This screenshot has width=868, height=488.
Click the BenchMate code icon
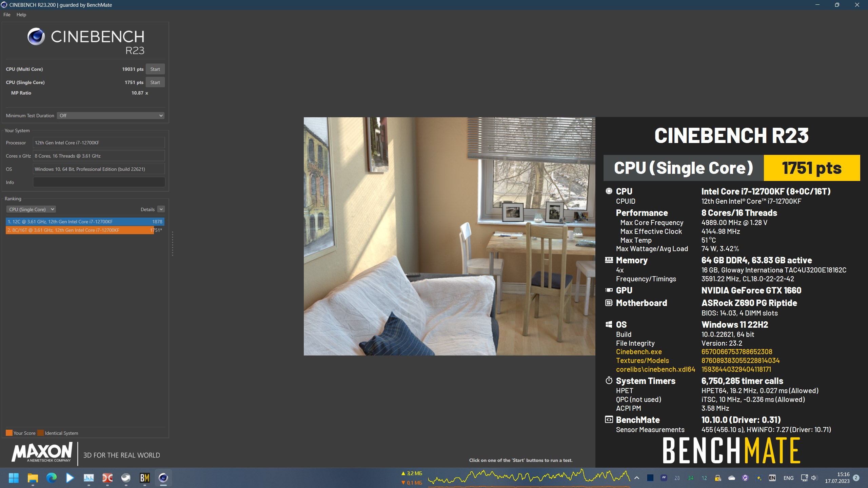609,420
